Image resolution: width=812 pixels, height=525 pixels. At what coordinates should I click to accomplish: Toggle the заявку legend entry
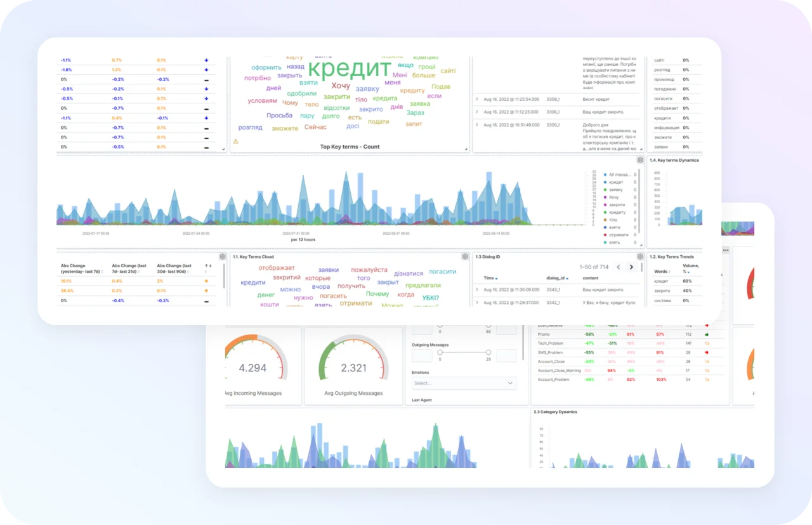(612, 190)
